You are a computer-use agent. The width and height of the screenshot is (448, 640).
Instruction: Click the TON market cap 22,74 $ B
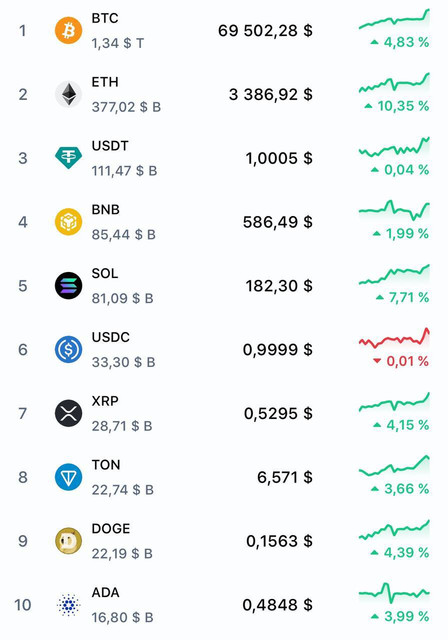point(122,489)
